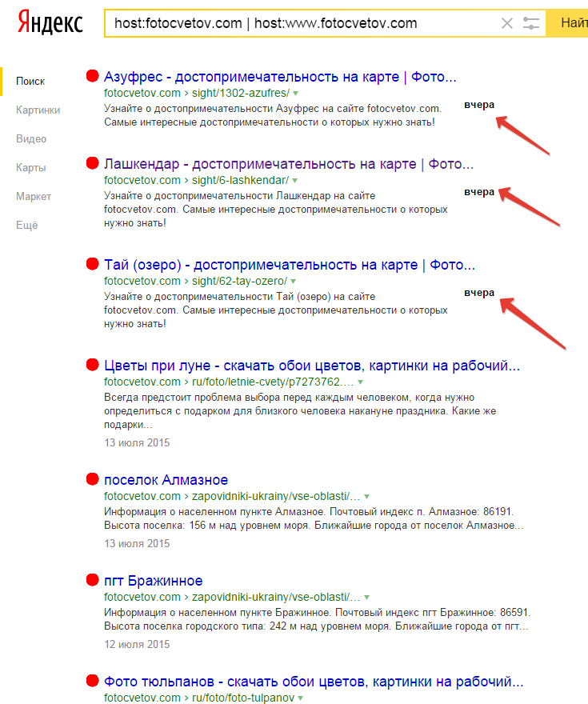The height and width of the screenshot is (704, 588).
Task: Select the Поиск tab in sidebar
Action: point(30,82)
